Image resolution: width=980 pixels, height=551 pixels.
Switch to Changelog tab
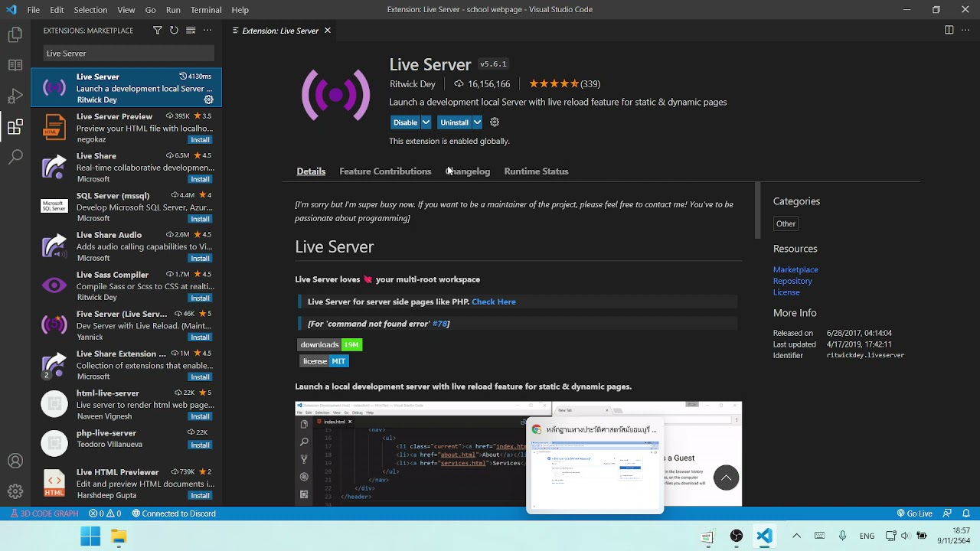click(x=468, y=171)
